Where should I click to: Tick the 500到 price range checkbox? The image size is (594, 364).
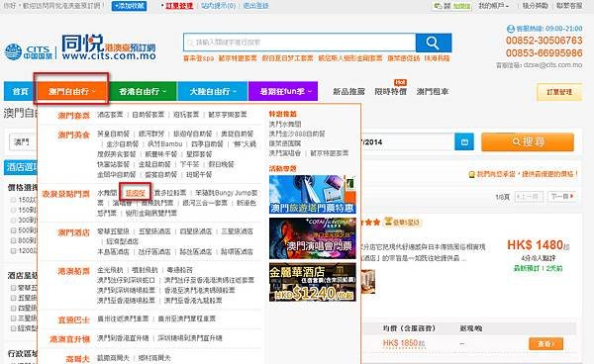pos(13,230)
